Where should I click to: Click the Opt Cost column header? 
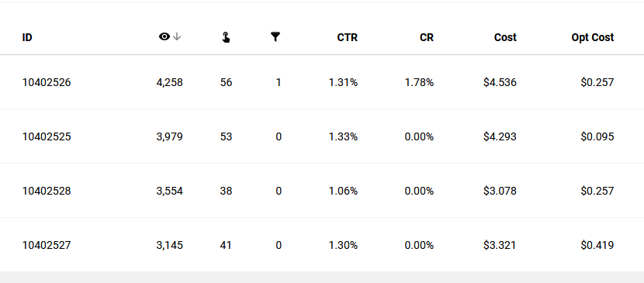(x=593, y=37)
